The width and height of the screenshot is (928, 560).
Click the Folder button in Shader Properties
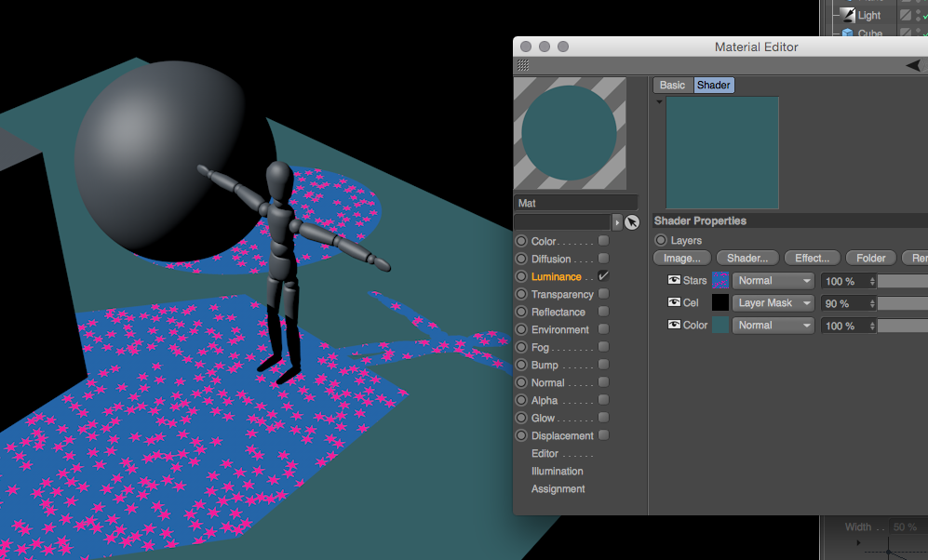tap(871, 258)
